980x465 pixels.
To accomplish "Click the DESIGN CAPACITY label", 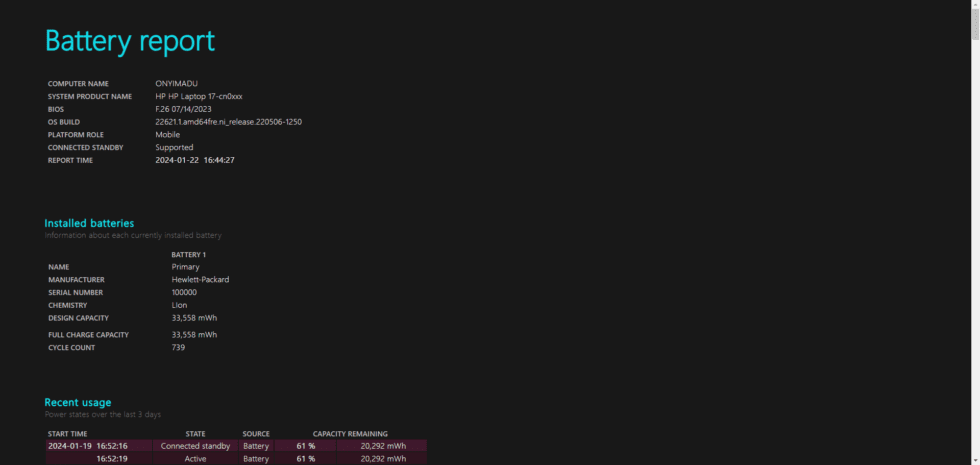I will coord(78,319).
